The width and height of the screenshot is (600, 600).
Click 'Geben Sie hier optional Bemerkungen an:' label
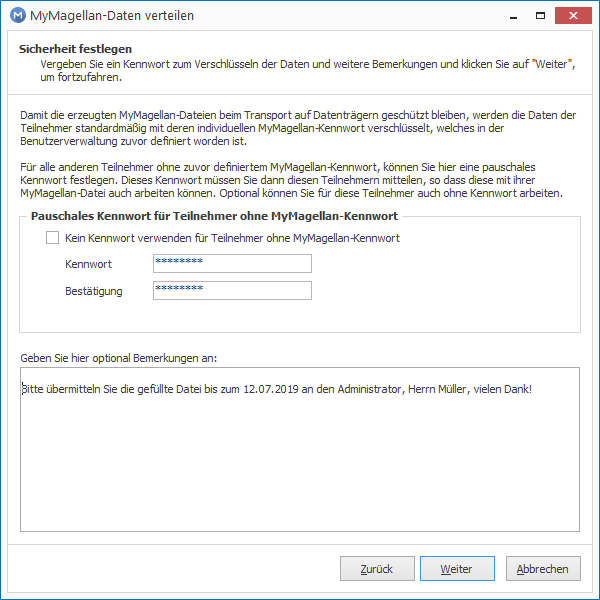point(119,358)
